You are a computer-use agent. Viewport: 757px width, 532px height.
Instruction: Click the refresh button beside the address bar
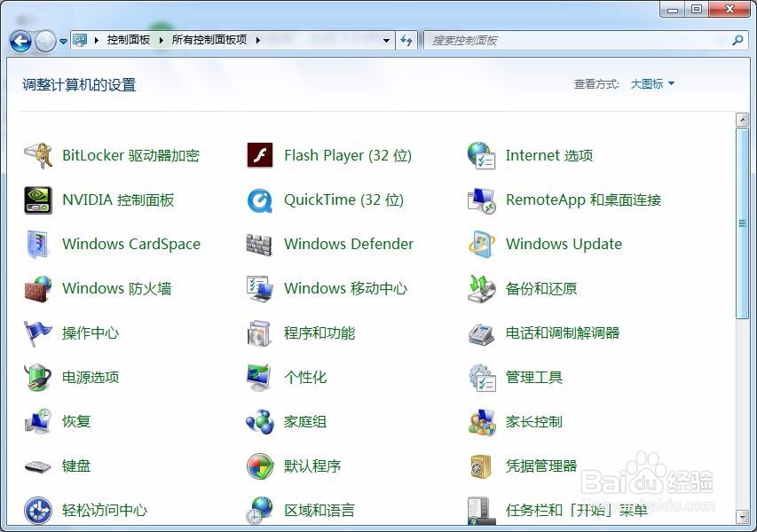[x=406, y=40]
